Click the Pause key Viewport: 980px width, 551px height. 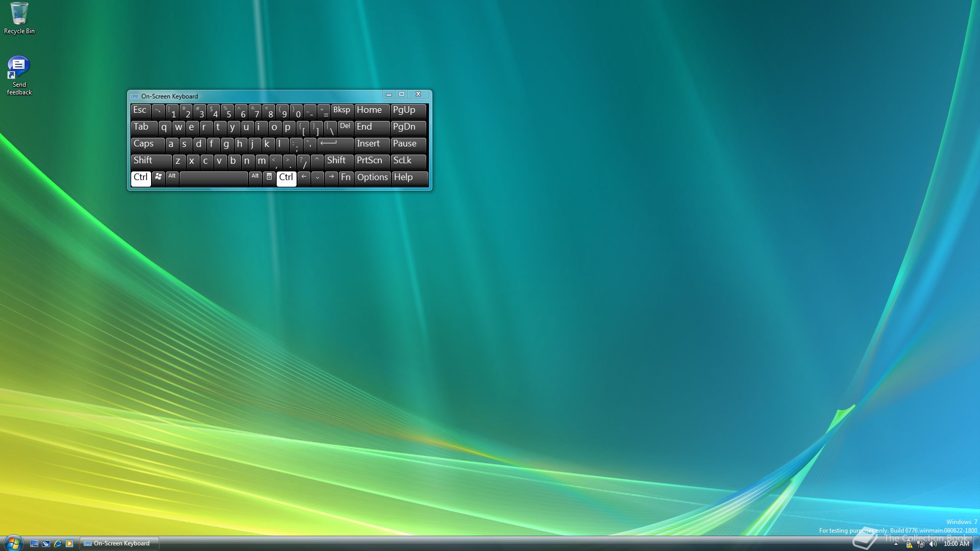pos(409,145)
